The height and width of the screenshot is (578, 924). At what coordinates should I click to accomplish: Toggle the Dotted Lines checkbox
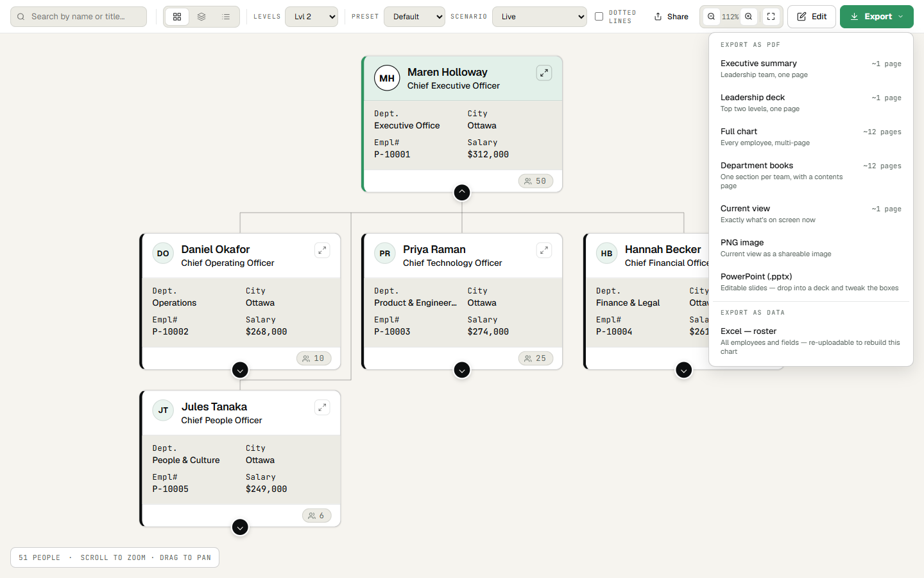599,17
